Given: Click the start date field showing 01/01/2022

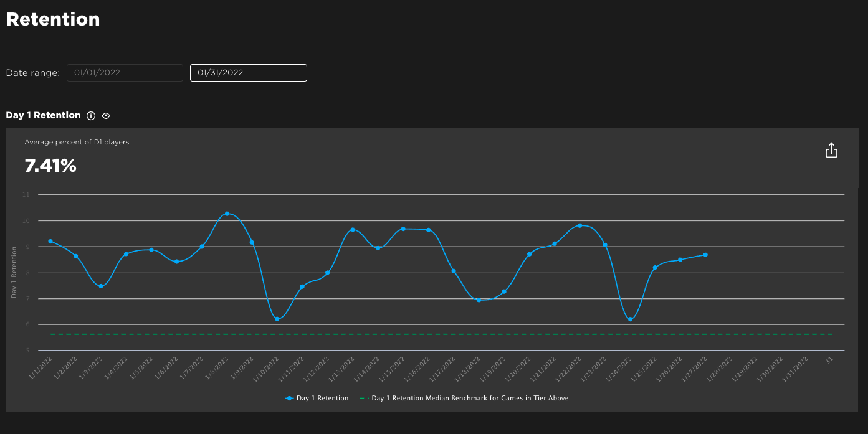Looking at the screenshot, I should pyautogui.click(x=125, y=73).
